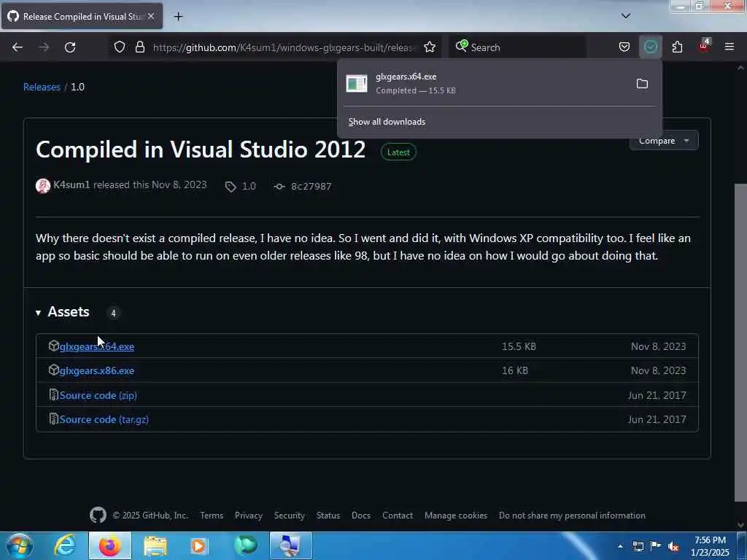
Task: Click the Action Center flag tray icon
Action: tap(656, 546)
